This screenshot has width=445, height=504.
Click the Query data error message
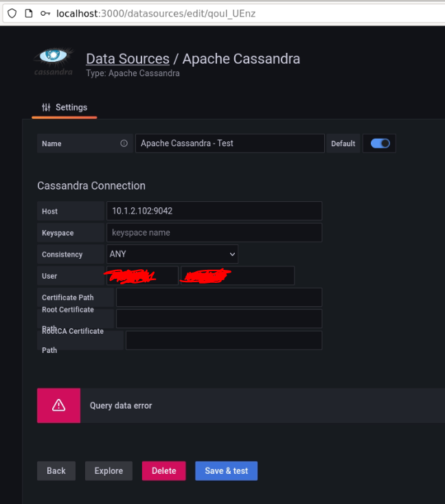121,406
